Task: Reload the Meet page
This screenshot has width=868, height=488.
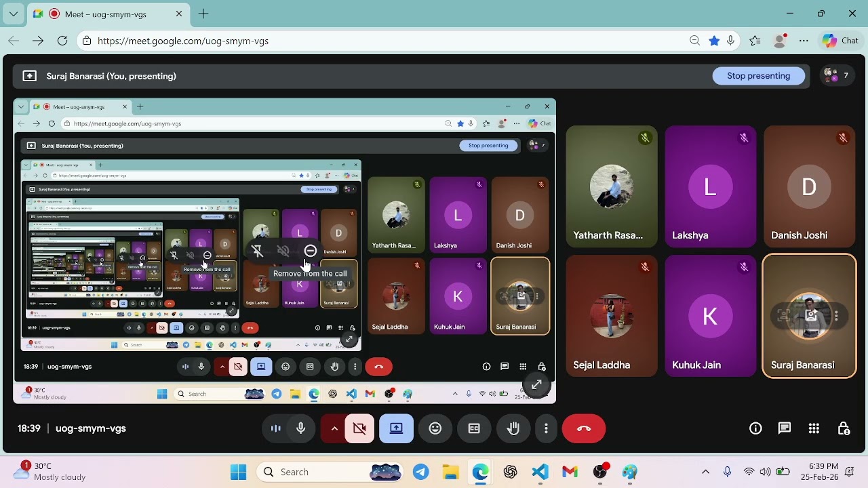Action: tap(62, 41)
